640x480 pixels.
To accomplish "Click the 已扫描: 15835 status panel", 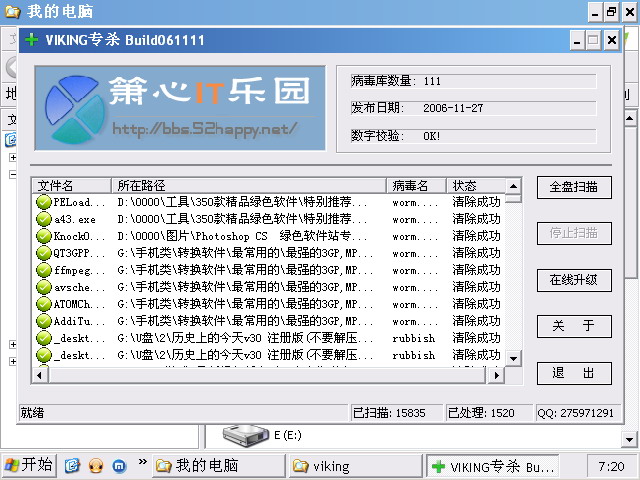I will click(396, 413).
